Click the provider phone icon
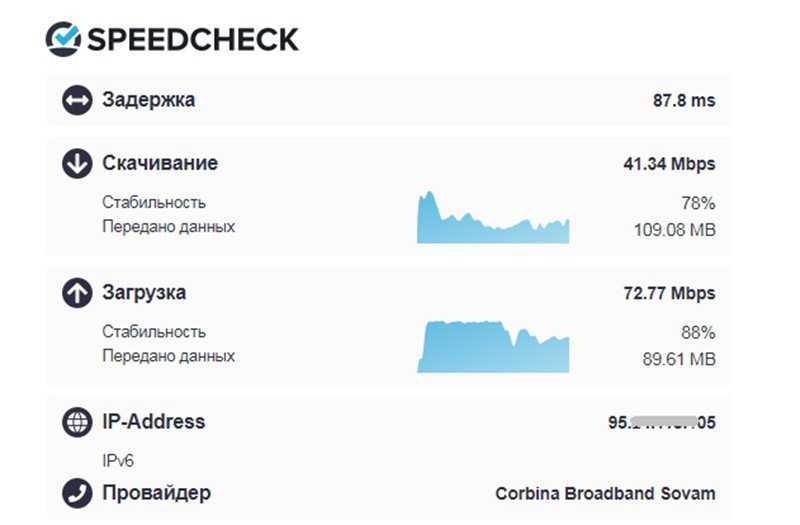The height and width of the screenshot is (525, 800). 77,493
